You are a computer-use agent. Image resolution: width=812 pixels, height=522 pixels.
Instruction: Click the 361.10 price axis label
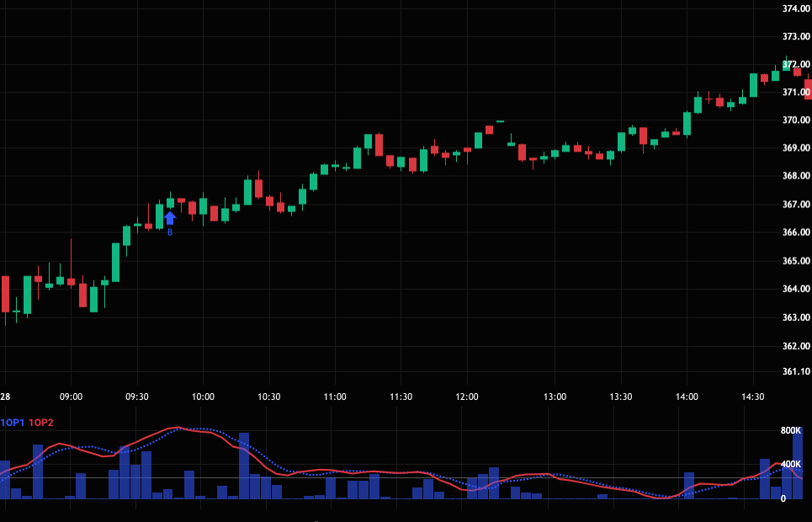click(796, 371)
